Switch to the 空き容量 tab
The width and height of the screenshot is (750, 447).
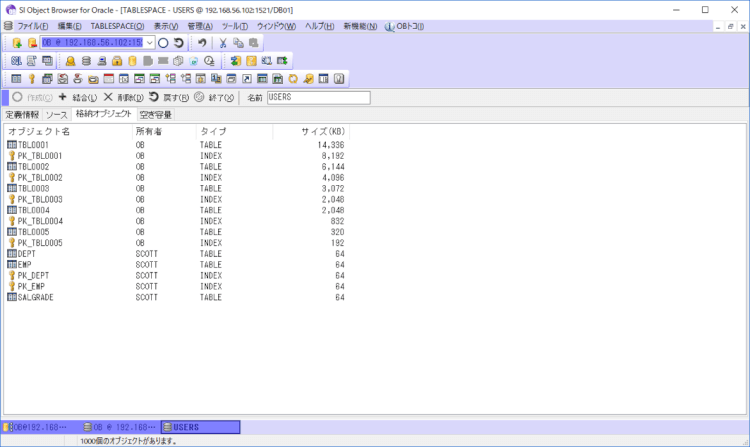155,115
